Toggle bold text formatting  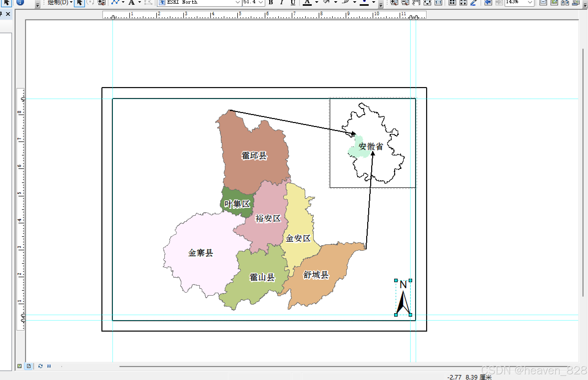(x=271, y=2)
